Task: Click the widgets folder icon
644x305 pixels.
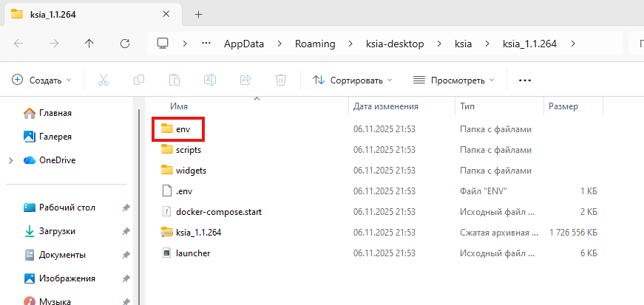Action: [167, 170]
